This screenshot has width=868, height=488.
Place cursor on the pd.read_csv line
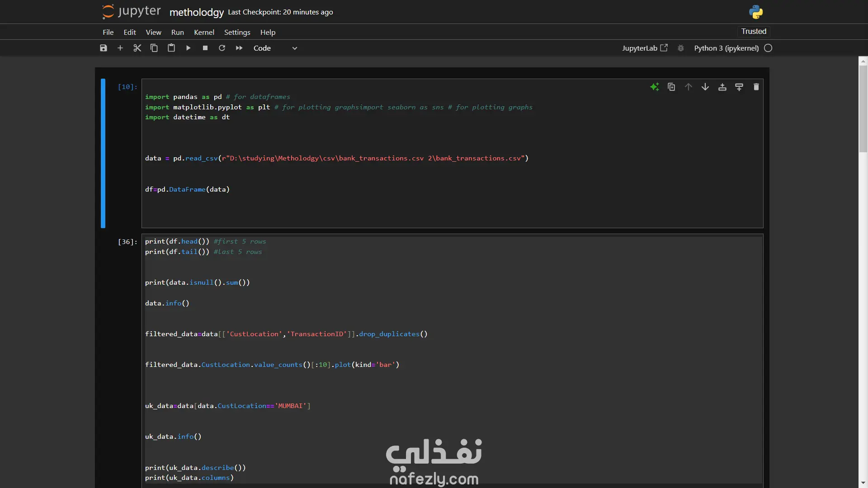click(337, 158)
